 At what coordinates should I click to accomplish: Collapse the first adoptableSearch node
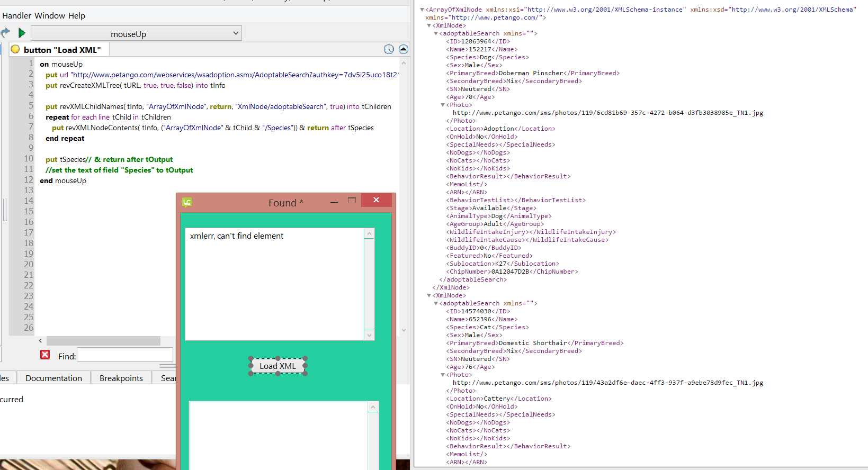coord(436,33)
